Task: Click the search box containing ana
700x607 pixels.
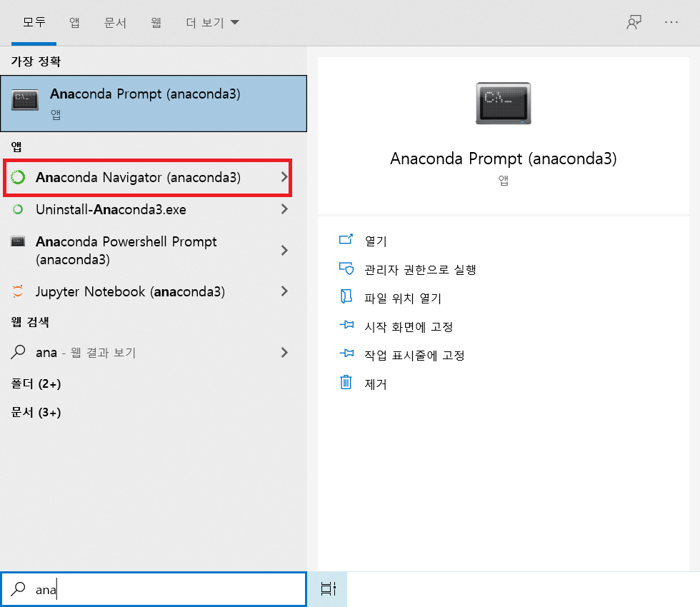Action: coord(154,590)
